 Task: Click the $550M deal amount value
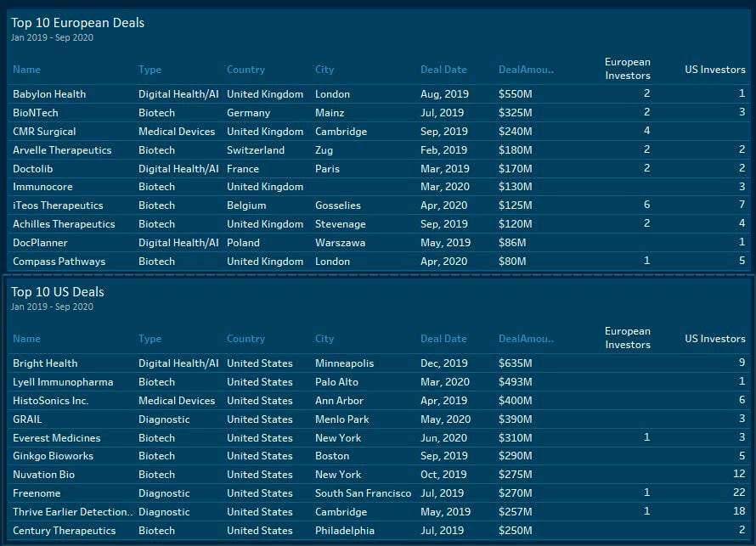tap(515, 94)
